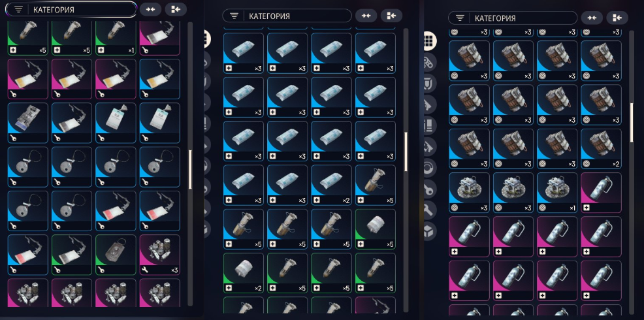This screenshot has height=320, width=644.
Task: Select the turret item with ×1 count
Action: [557, 193]
